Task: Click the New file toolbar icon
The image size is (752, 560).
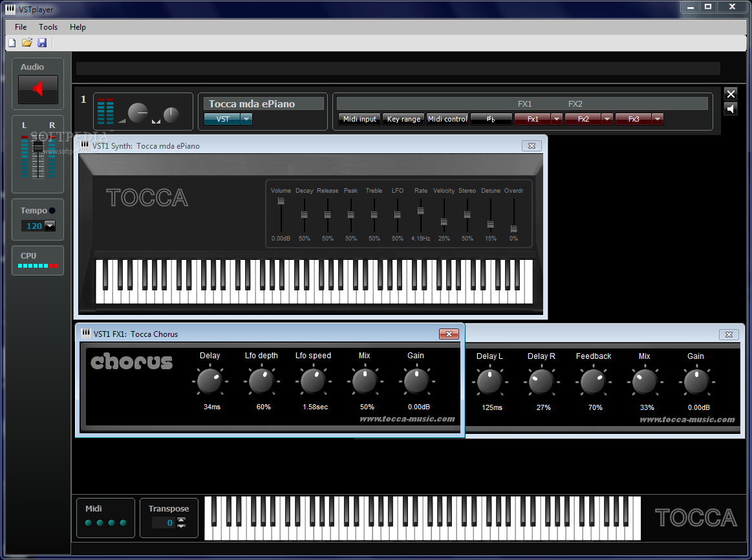Action: coord(12,43)
